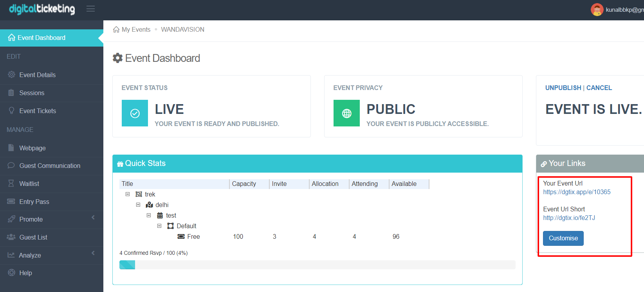The image size is (644, 292).
Task: Click the breadcrumb home icon
Action: tap(116, 29)
